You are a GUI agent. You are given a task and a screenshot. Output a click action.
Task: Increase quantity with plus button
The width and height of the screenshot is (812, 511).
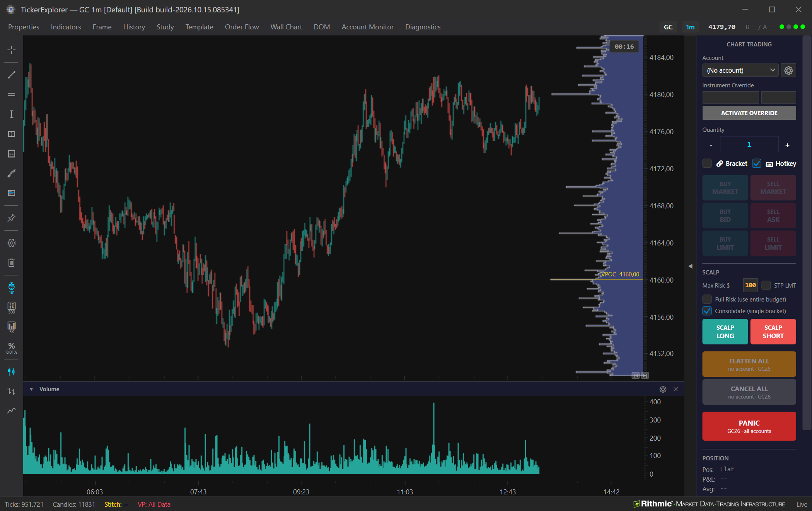pyautogui.click(x=787, y=145)
